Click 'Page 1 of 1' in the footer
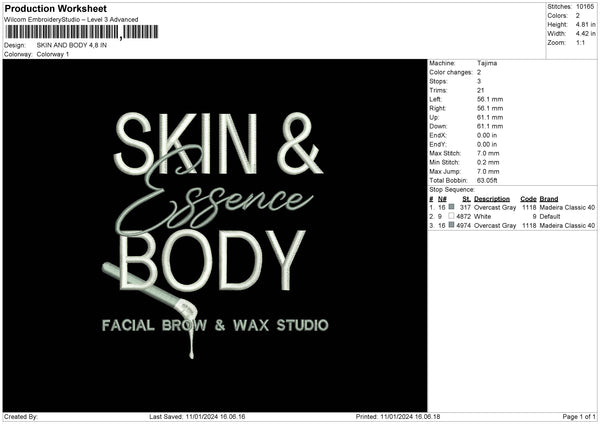This screenshot has width=600, height=424. 579,416
